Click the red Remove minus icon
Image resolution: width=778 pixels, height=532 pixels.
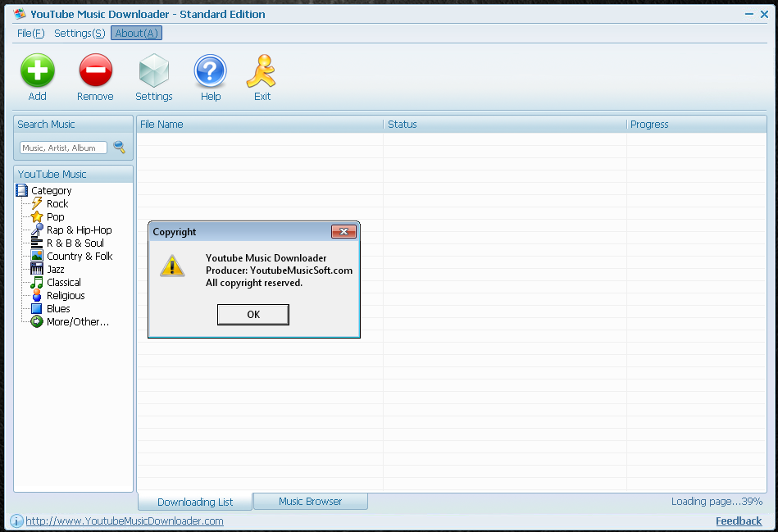click(96, 70)
